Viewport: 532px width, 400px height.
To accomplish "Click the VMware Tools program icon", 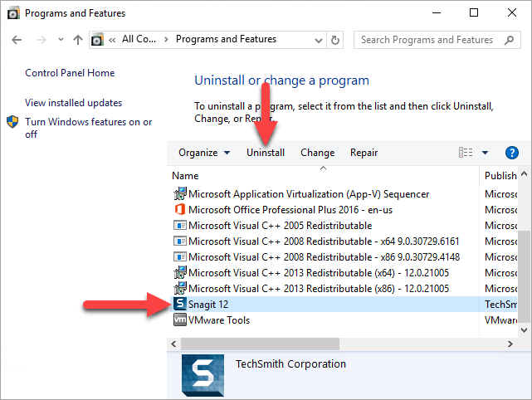I will coord(179,320).
